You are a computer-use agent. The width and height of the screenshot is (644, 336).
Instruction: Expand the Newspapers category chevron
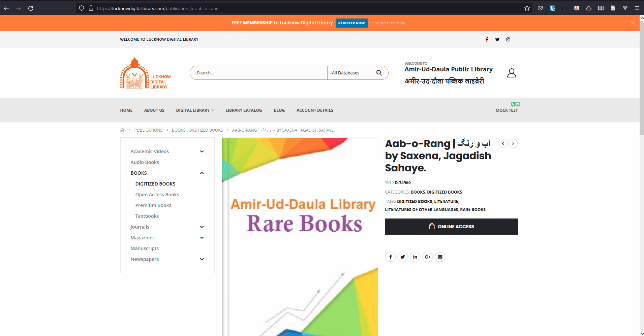[202, 259]
